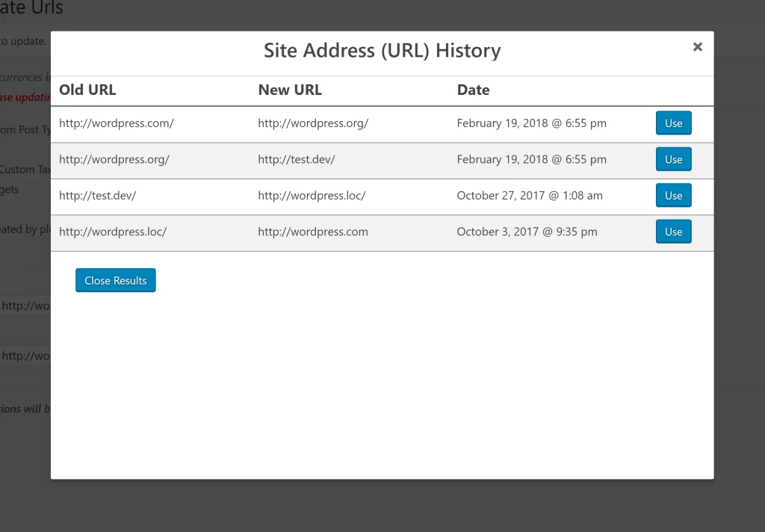Click Use for the http://test.dev/ new URL
765x532 pixels.
tap(673, 159)
